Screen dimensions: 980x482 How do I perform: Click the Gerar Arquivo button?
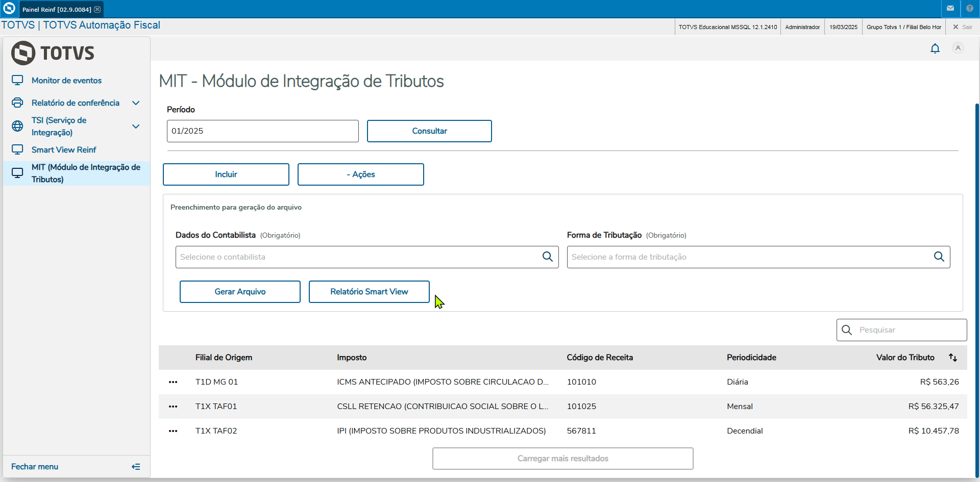240,292
